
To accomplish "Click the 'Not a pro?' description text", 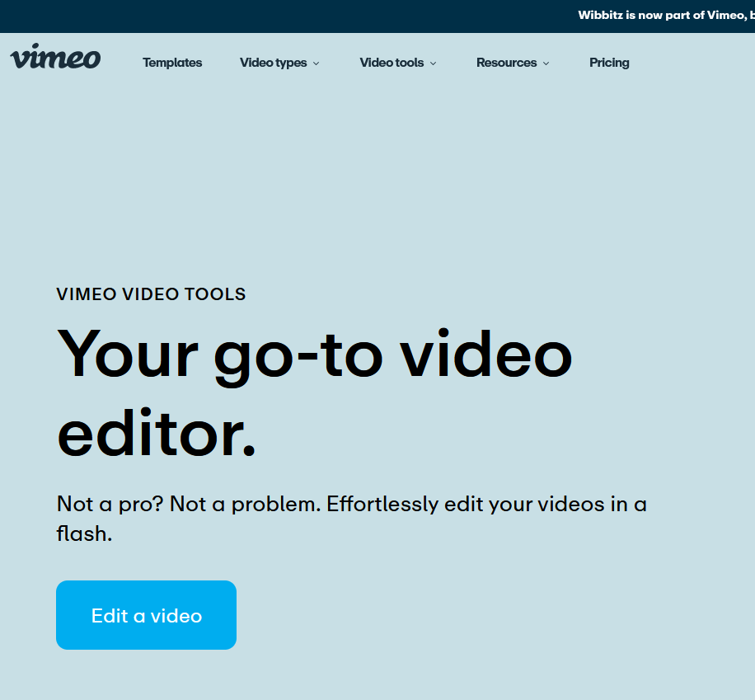I will (351, 504).
